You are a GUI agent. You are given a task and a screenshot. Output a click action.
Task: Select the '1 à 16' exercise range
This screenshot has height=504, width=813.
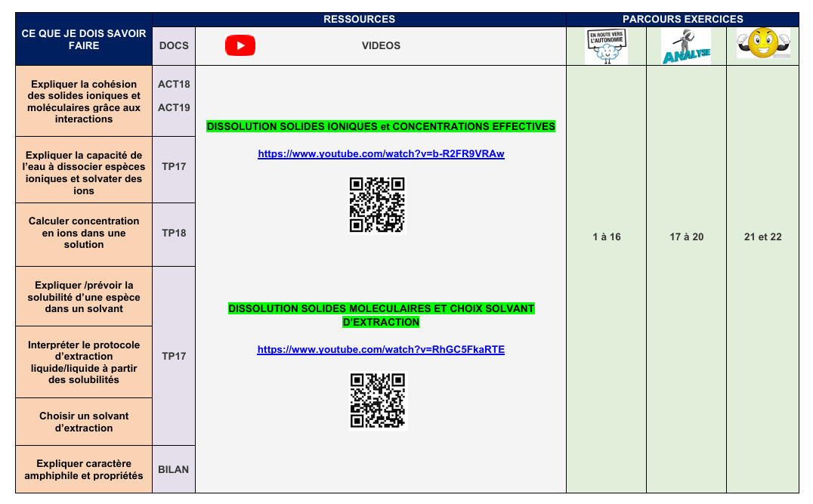pos(606,237)
